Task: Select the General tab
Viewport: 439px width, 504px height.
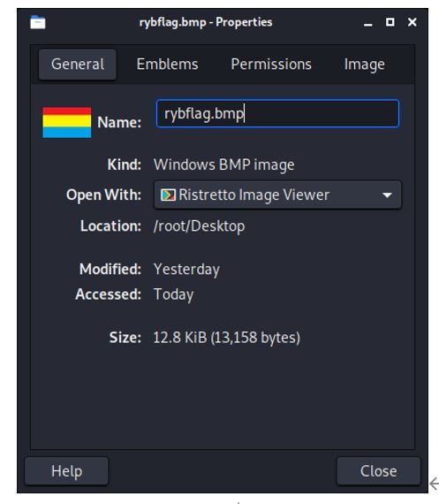Action: pyautogui.click(x=78, y=65)
